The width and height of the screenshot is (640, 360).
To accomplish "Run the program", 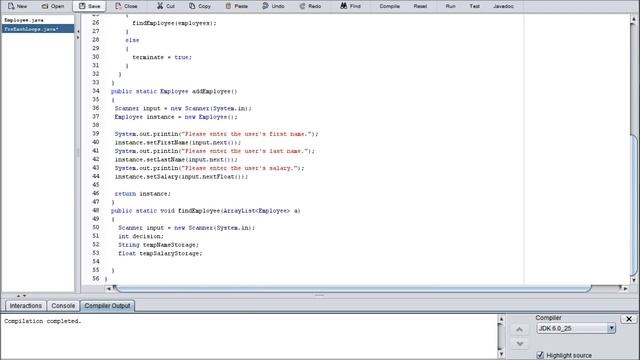I will [x=450, y=6].
